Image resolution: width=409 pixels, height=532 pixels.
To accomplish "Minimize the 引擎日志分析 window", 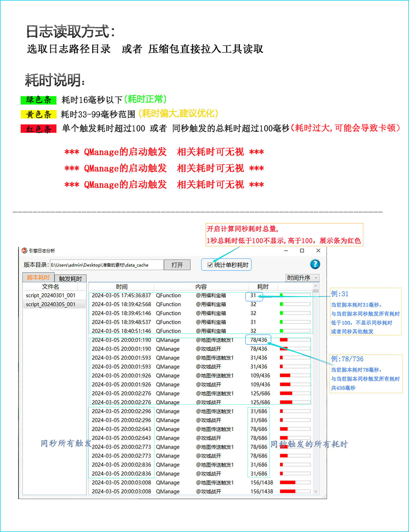I will (x=286, y=251).
